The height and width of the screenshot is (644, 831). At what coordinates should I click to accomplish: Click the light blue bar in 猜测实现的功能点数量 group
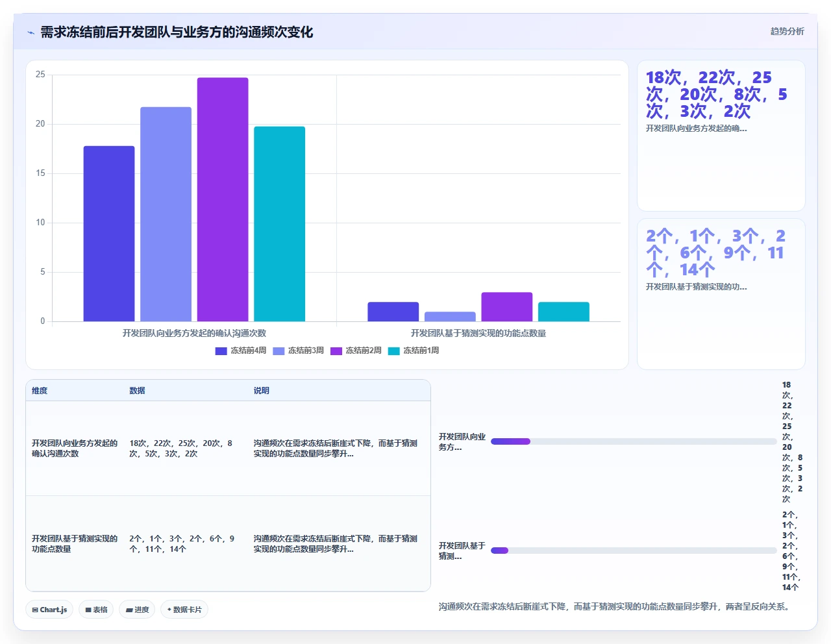tap(450, 317)
